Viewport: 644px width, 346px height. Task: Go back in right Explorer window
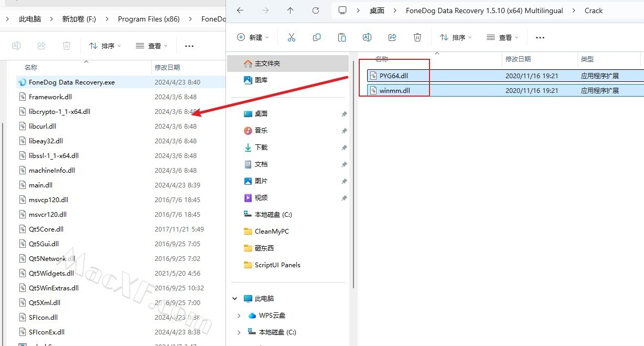[240, 11]
